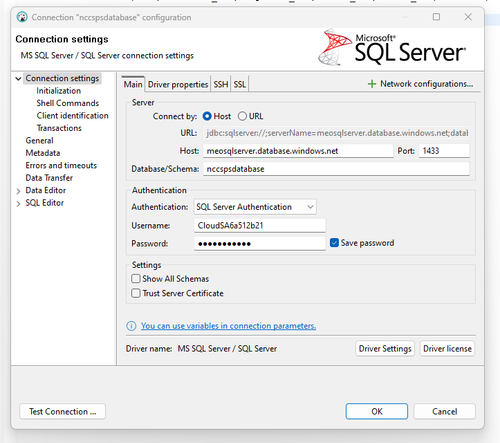Select Data Editor in the tree
The width and height of the screenshot is (500, 443).
coord(46,190)
